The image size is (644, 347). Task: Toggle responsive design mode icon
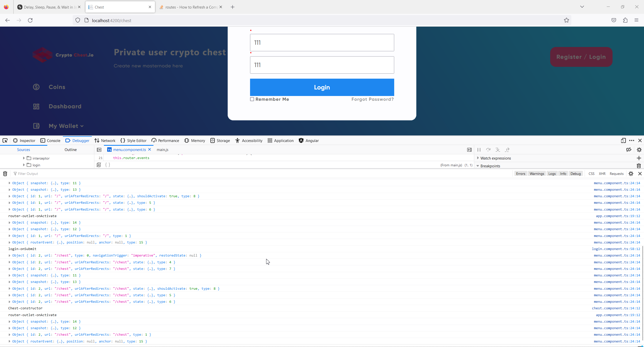pos(623,140)
